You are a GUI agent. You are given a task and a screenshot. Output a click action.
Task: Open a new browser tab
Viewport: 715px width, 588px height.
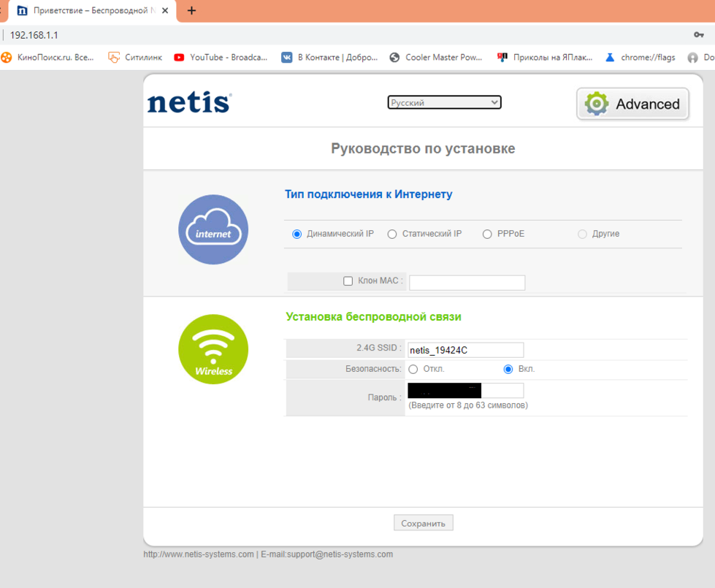tap(192, 11)
